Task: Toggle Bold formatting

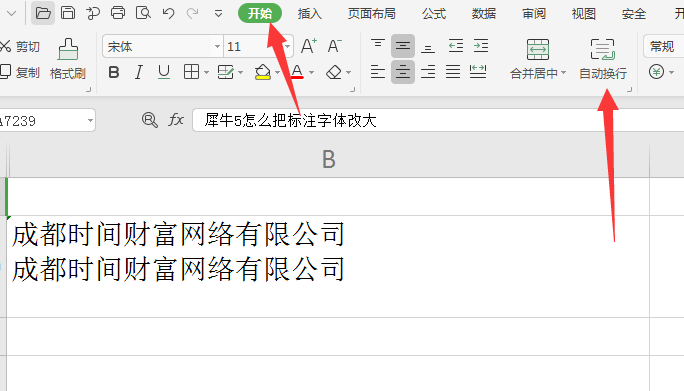Action: pos(114,72)
